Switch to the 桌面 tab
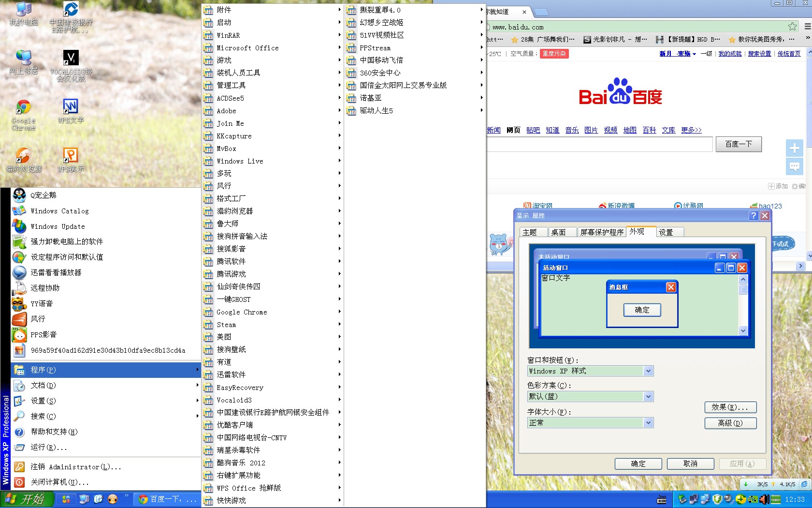 point(562,232)
